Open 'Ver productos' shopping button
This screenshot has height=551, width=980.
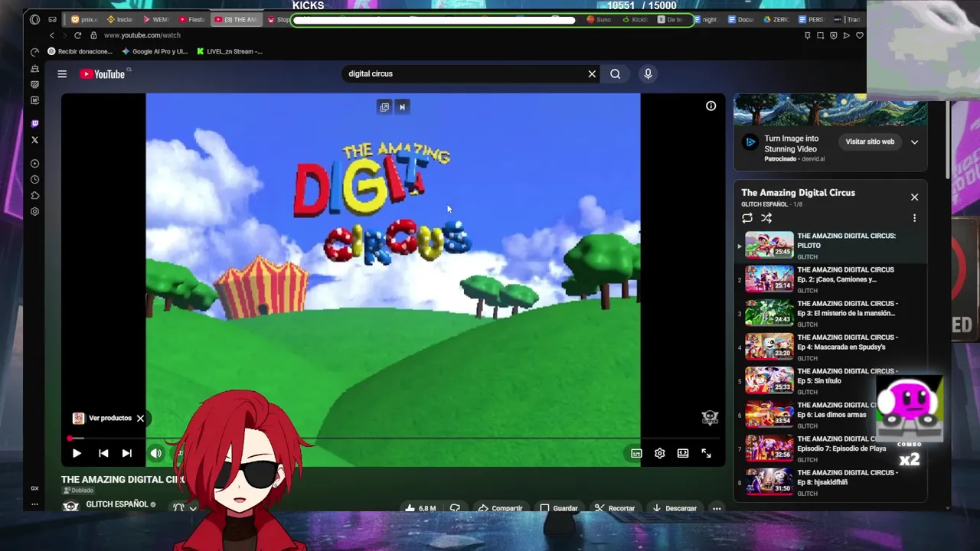click(103, 419)
